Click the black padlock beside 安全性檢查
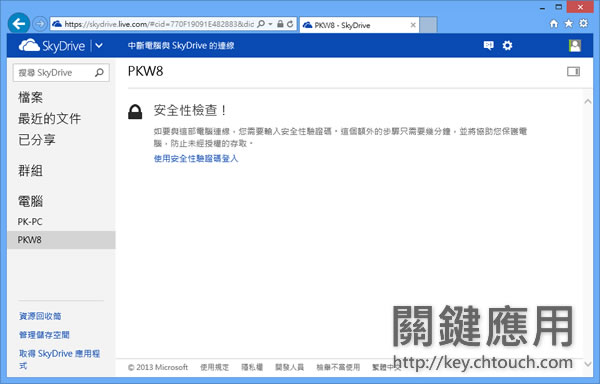Viewport: 600px width, 384px height. [x=135, y=112]
